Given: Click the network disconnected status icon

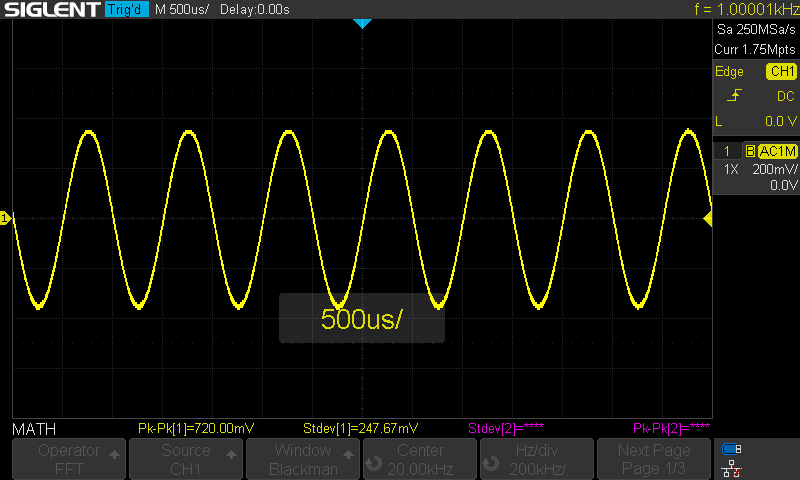Looking at the screenshot, I should [x=731, y=468].
